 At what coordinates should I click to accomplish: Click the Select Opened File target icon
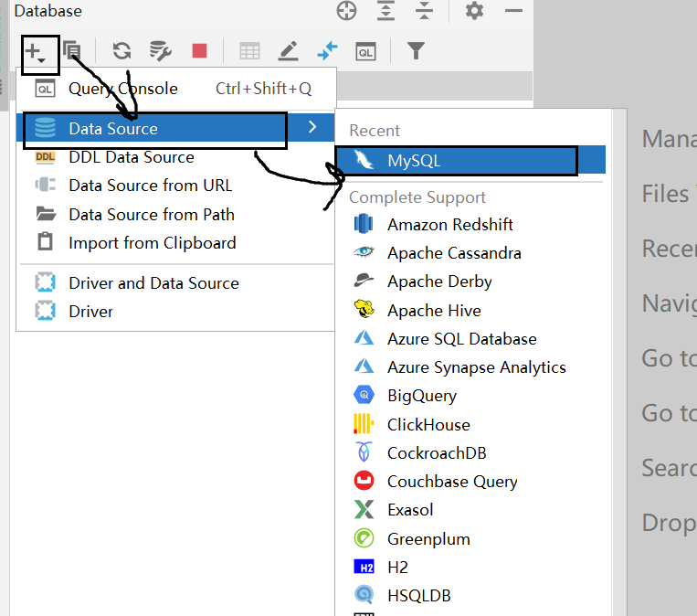coord(347,11)
